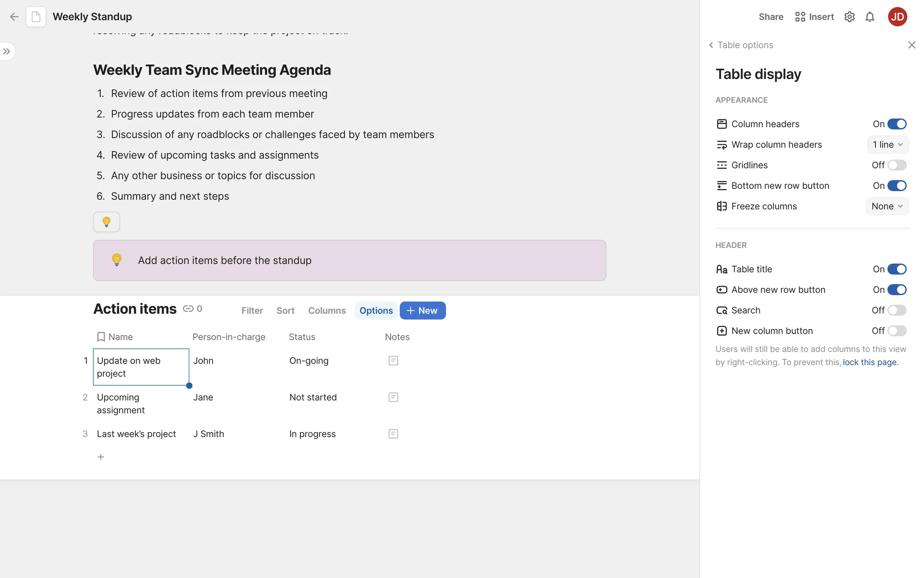Open the Columns menu for the table
Screen dimensions: 924x578
[x=327, y=311]
